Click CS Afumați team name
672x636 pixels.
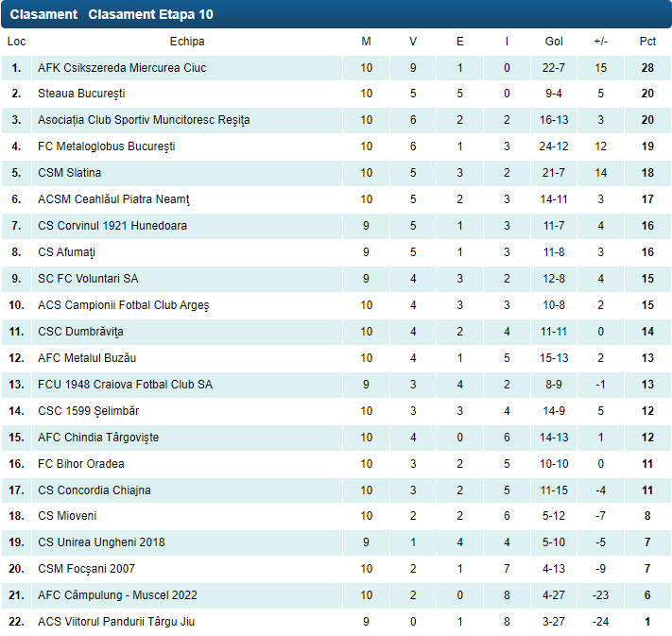[x=66, y=252]
